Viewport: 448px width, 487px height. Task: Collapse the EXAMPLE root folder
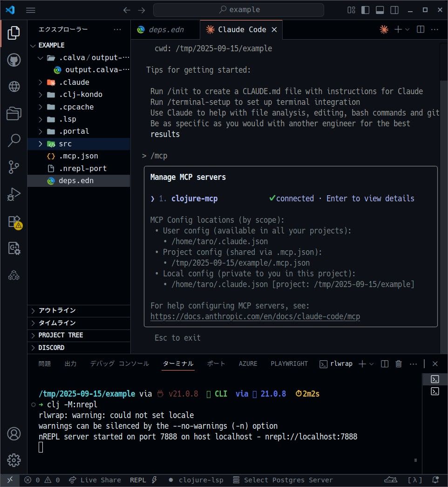click(x=33, y=46)
